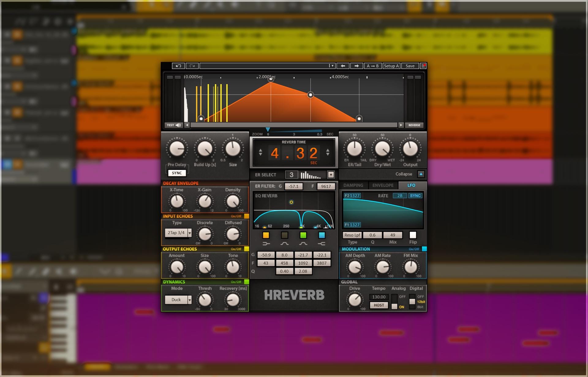
Task: Select the high-shelf EQ band shape icon
Action: 322,244
